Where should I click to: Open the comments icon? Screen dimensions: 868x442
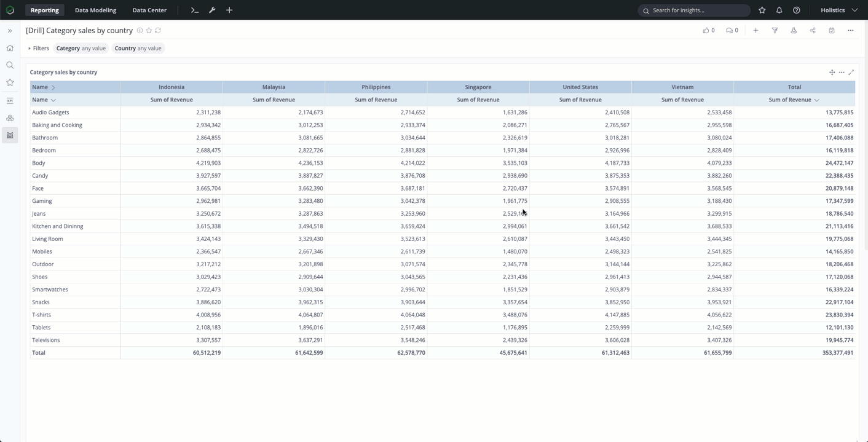click(x=732, y=30)
